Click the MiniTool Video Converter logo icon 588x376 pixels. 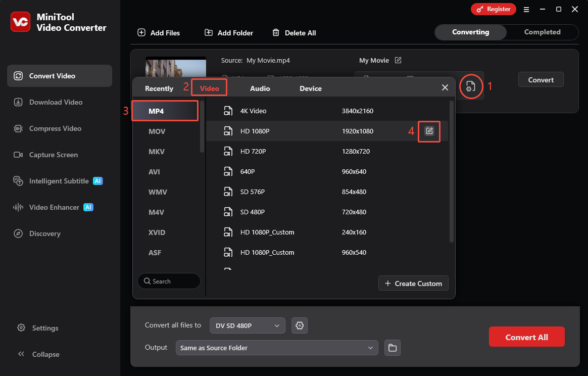(20, 22)
